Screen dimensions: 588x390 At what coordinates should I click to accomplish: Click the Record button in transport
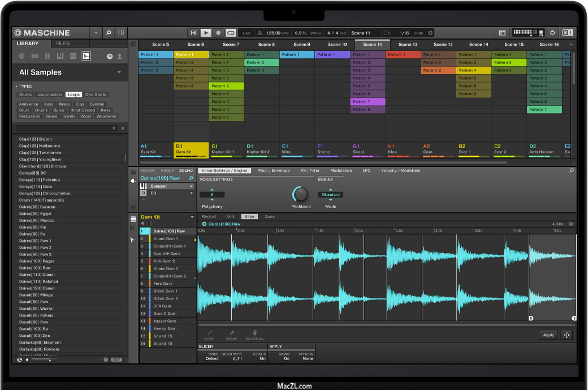point(218,33)
